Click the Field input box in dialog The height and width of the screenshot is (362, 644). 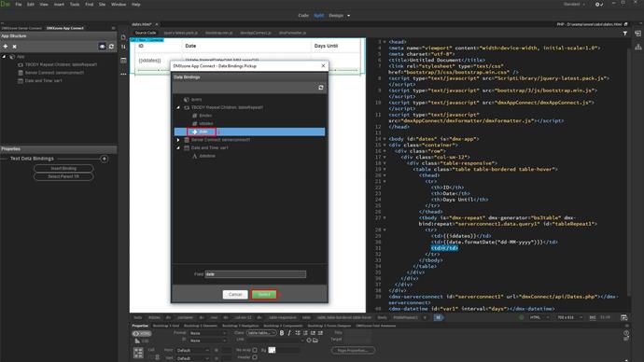[256, 273]
